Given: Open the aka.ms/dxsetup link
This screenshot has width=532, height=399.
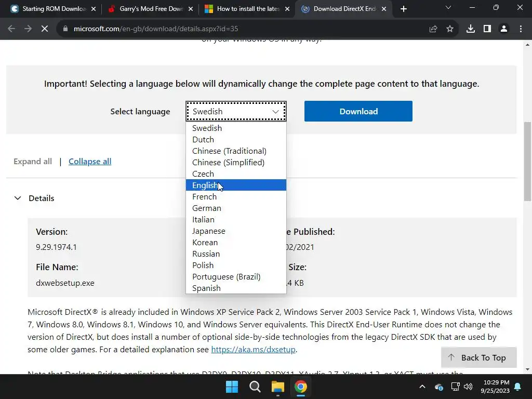Looking at the screenshot, I should click(x=253, y=350).
